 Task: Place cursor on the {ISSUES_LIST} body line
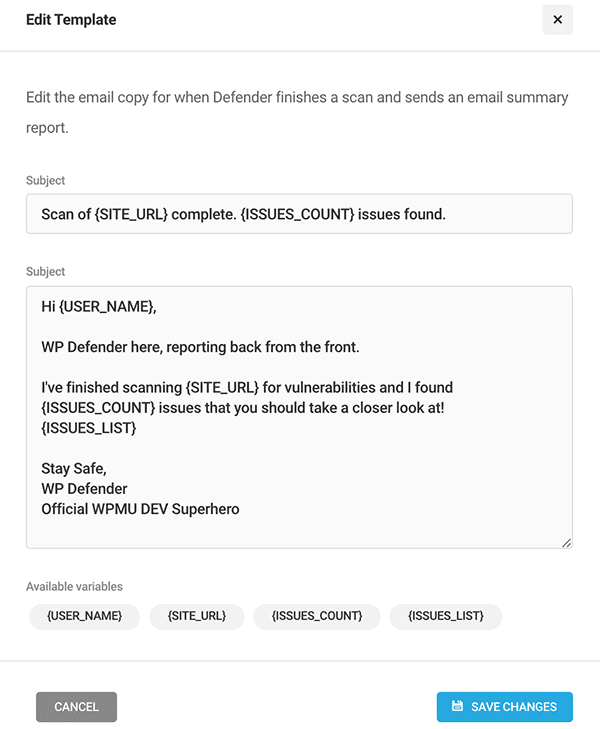tap(89, 428)
